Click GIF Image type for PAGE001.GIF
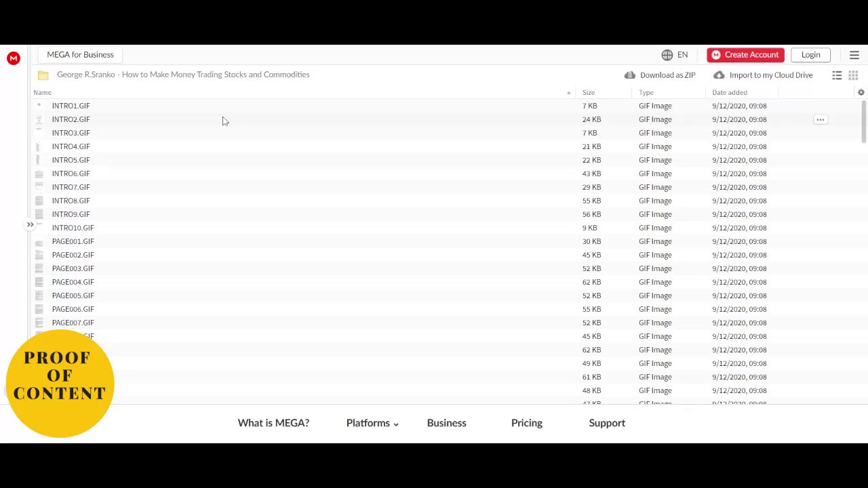The height and width of the screenshot is (488, 868). pos(655,241)
